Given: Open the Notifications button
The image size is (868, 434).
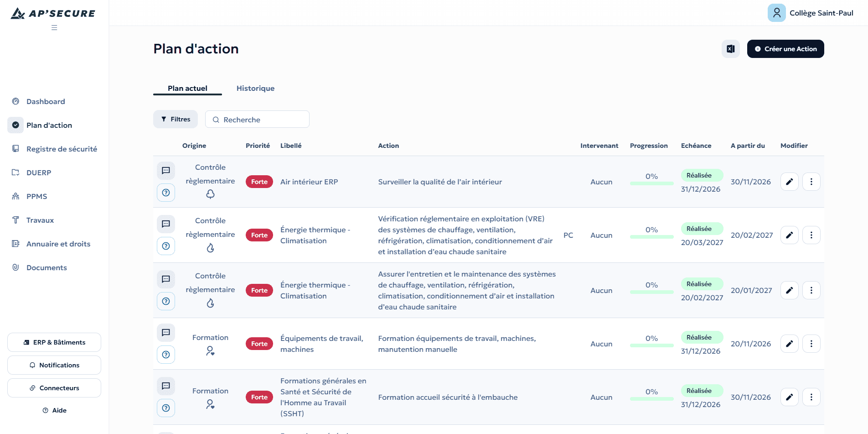Looking at the screenshot, I should pyautogui.click(x=54, y=365).
